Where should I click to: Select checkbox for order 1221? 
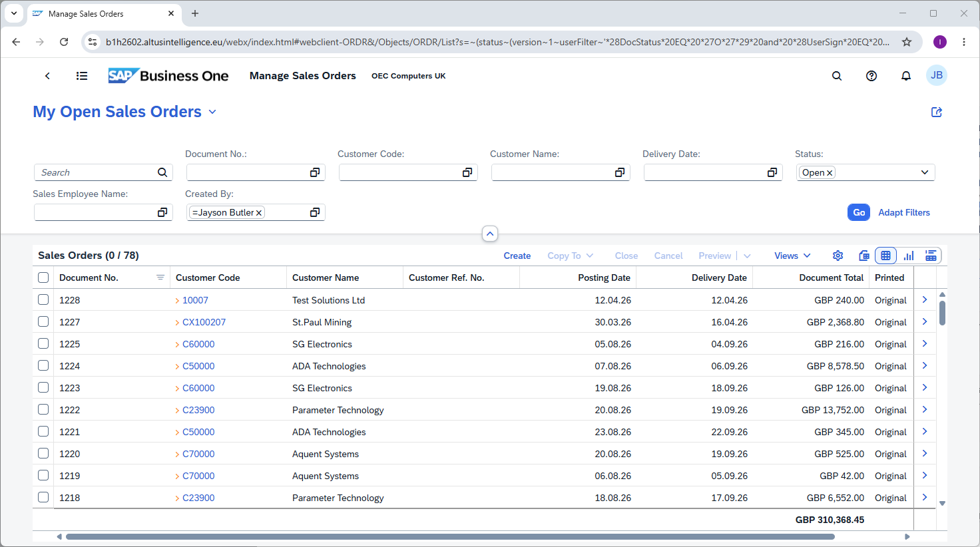click(x=43, y=431)
